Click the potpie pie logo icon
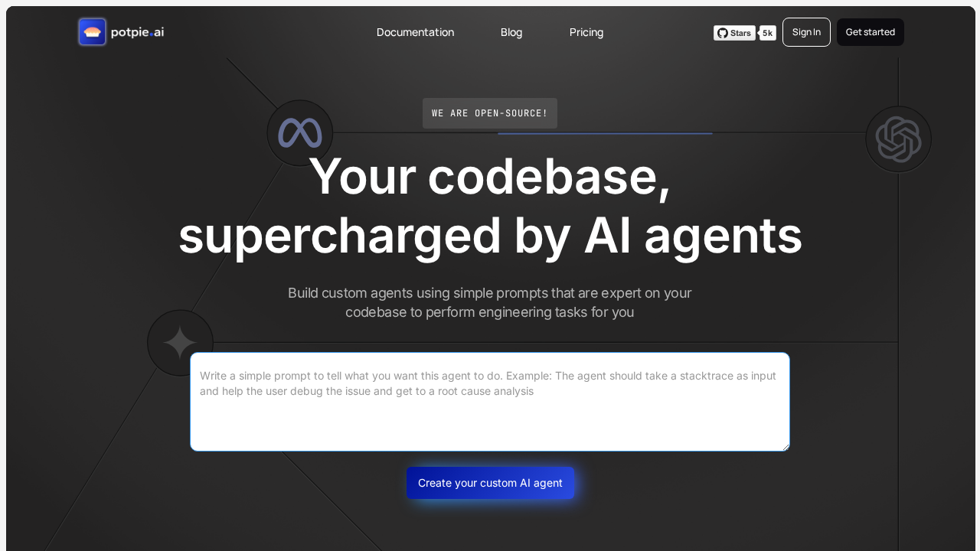 click(x=92, y=32)
